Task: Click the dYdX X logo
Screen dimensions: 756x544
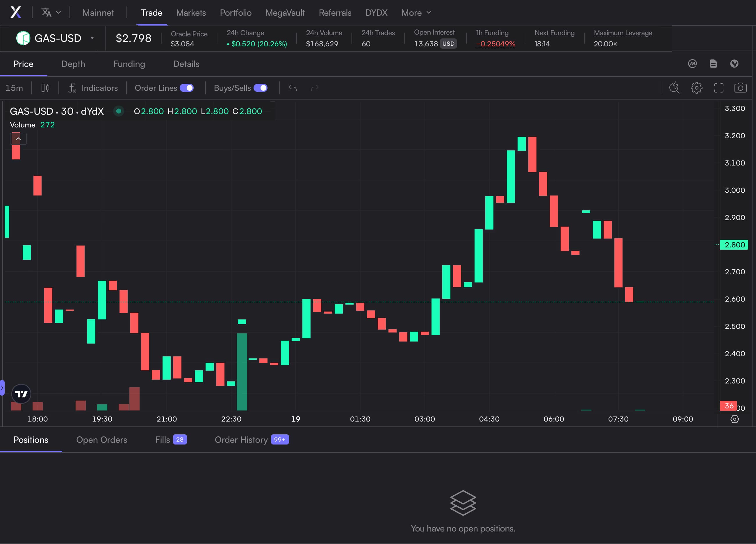Action: [x=16, y=12]
